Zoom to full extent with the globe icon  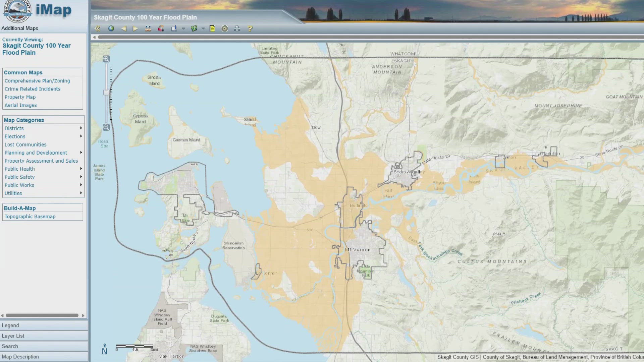click(x=111, y=28)
